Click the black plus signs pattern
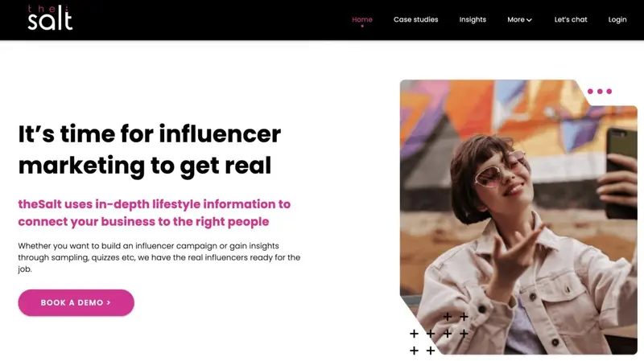The height and width of the screenshot is (361, 644). tap(439, 333)
